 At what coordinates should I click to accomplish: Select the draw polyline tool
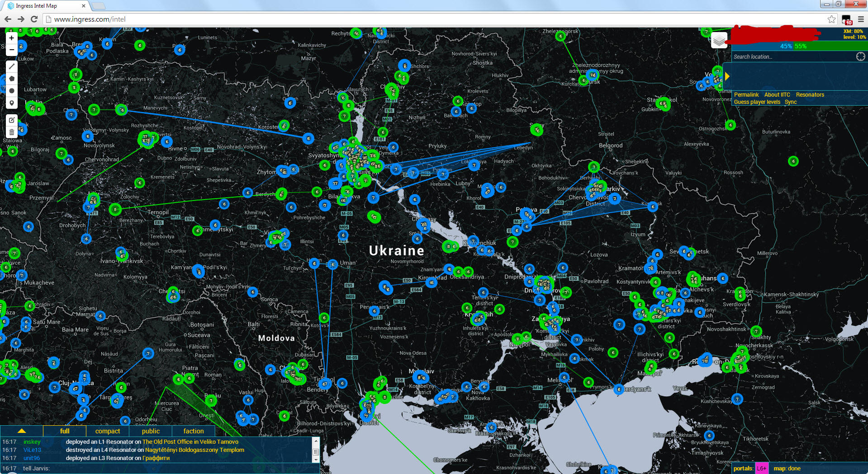coord(12,66)
